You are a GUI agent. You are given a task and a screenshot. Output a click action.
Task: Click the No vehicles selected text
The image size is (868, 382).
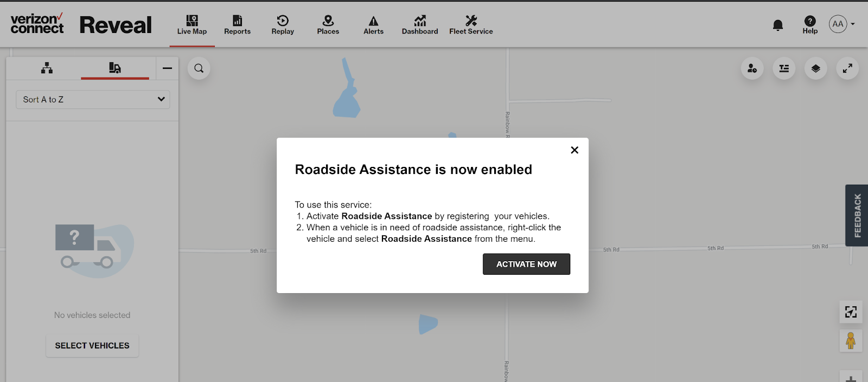(x=92, y=315)
